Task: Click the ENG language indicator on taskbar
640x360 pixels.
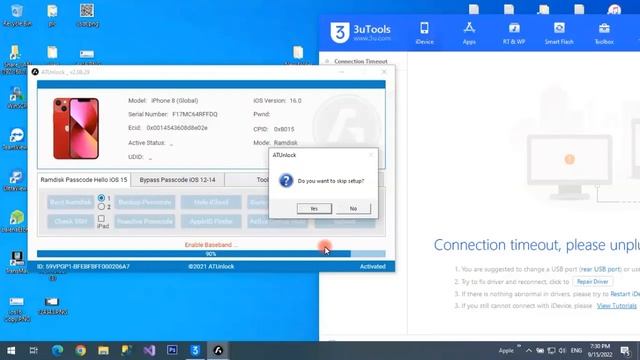Action: coord(576,351)
